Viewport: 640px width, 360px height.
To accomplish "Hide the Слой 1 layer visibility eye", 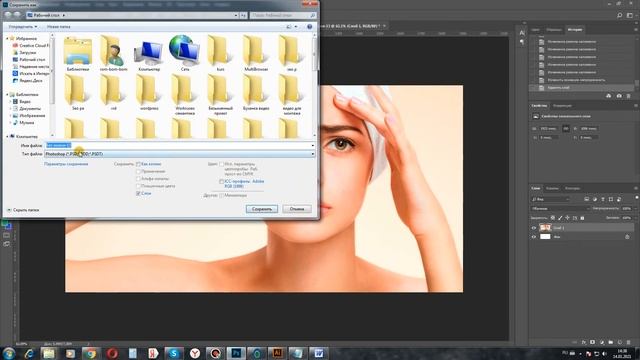I will tap(533, 228).
